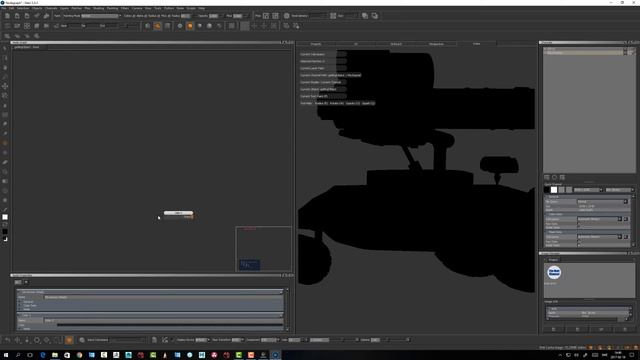Click the New project icon in top toolbar
This screenshot has height=360, width=640.
click(x=7, y=16)
